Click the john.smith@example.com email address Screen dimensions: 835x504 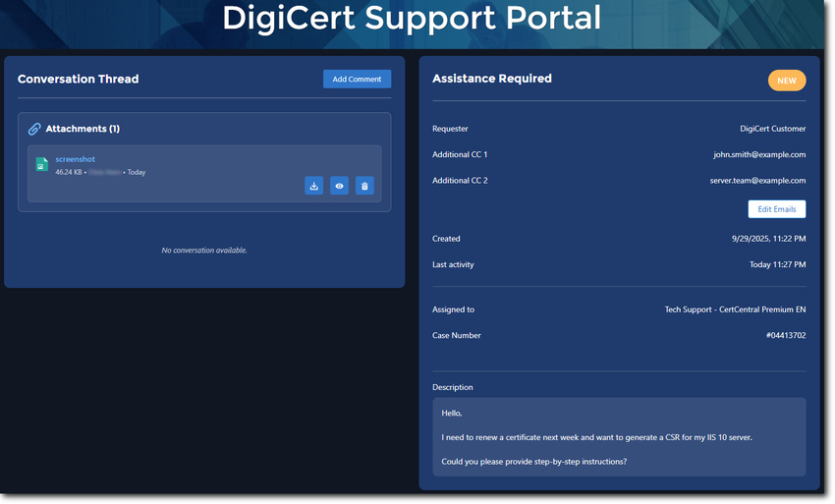point(759,154)
